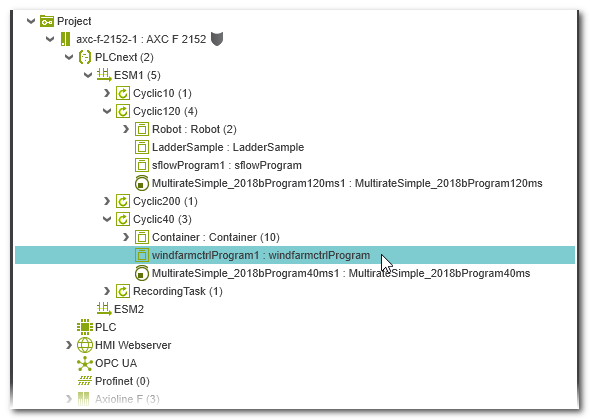Click the Profinet icon
Viewport: 590px width, 420px height.
[x=85, y=381]
